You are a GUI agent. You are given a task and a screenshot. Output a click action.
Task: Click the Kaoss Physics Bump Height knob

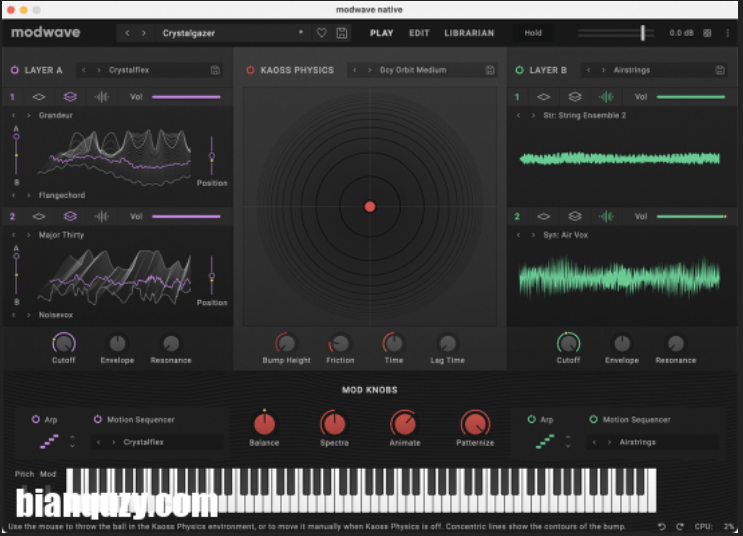click(286, 343)
